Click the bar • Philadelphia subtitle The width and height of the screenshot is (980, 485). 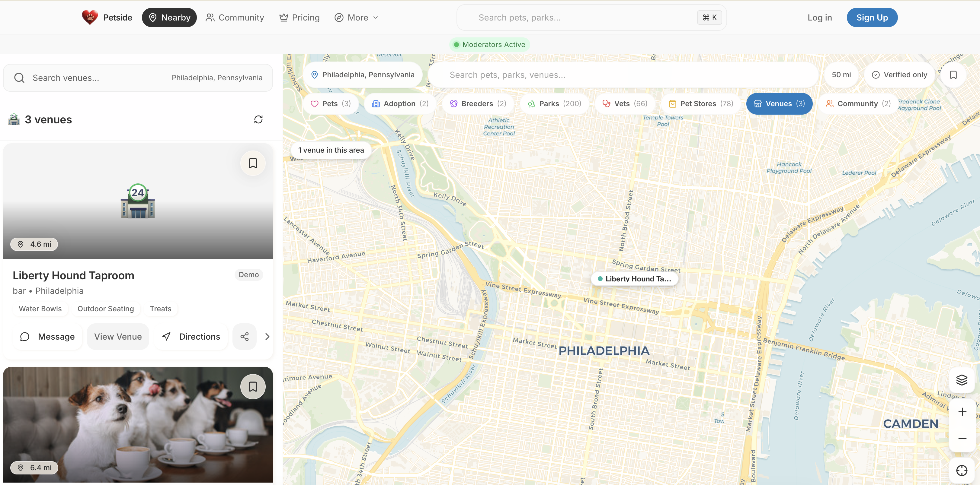48,291
